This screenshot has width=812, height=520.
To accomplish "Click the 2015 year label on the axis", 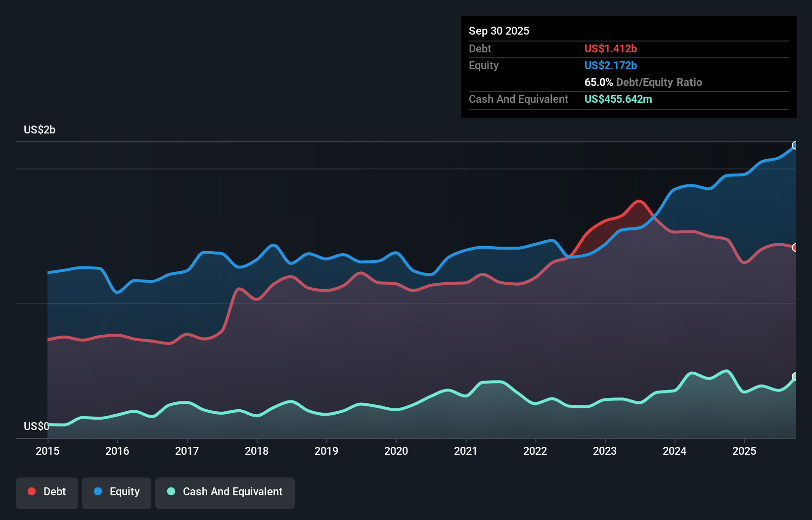I will click(x=47, y=451).
